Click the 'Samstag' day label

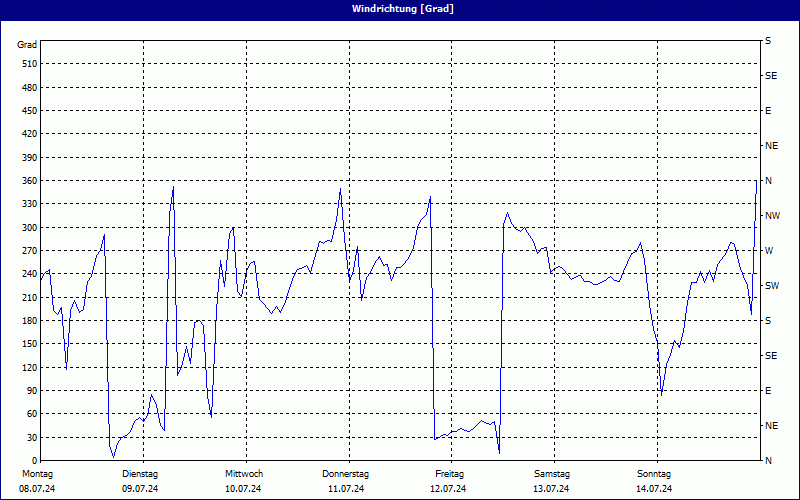[x=552, y=474]
